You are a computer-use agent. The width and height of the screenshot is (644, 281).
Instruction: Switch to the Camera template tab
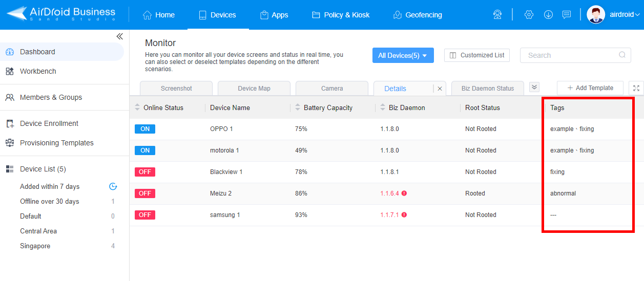coord(332,89)
